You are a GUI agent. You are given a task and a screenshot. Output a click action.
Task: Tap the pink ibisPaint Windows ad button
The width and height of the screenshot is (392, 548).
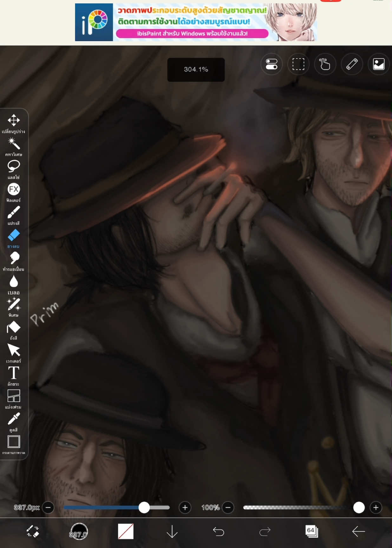192,33
